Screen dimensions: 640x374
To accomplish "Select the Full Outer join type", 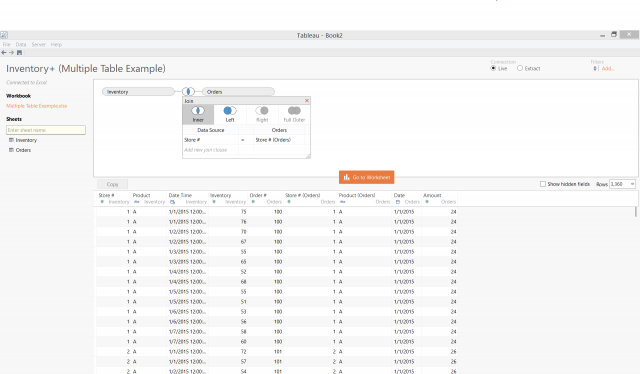I will (x=294, y=114).
